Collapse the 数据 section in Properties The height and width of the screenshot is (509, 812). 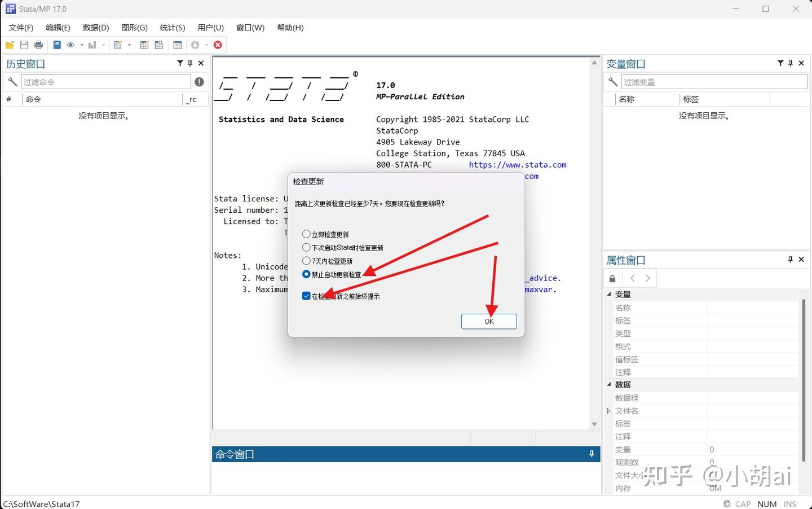point(609,384)
